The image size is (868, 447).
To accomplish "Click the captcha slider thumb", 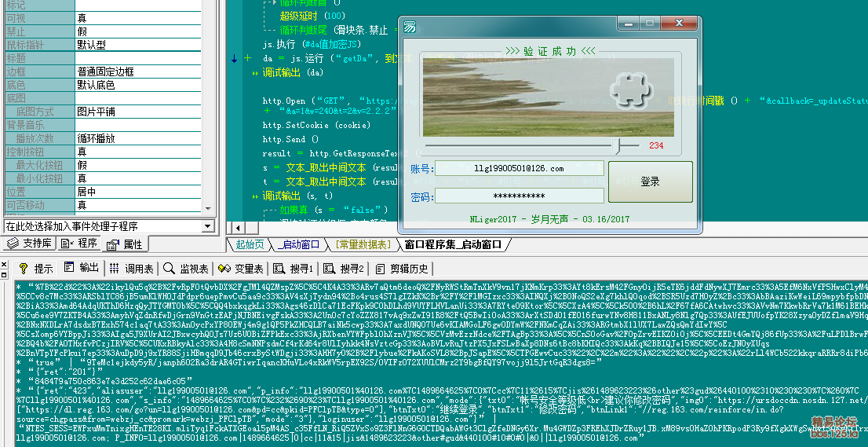I will 619,145.
